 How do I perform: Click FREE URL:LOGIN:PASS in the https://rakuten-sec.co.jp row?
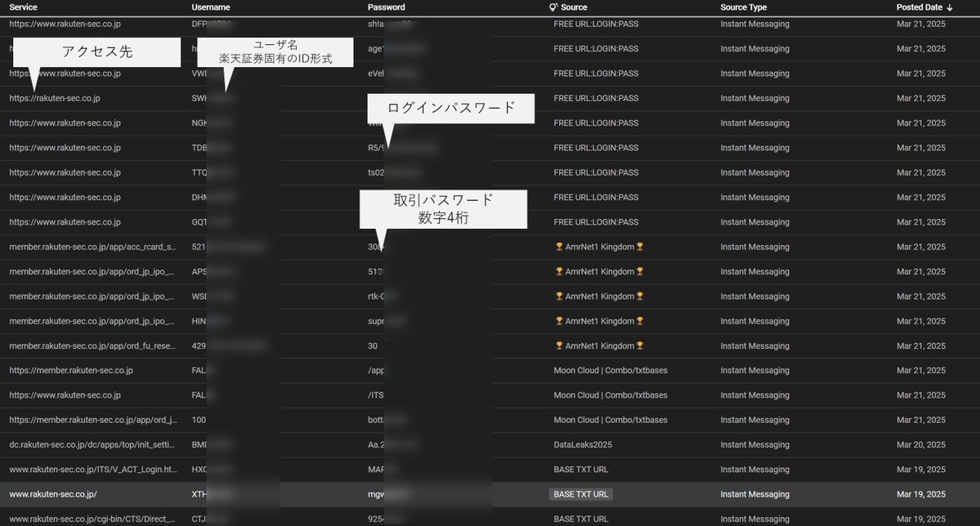pos(596,98)
